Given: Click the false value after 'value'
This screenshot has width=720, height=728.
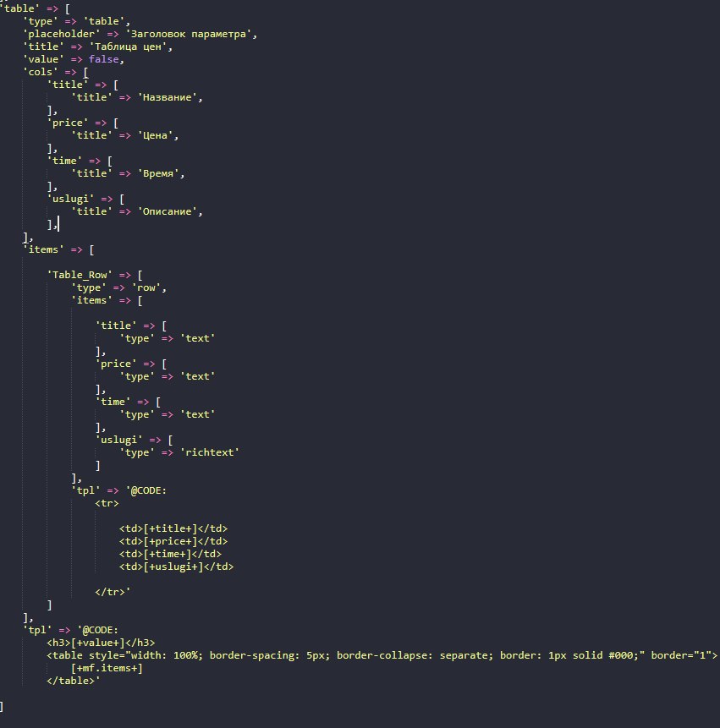Looking at the screenshot, I should [103, 59].
